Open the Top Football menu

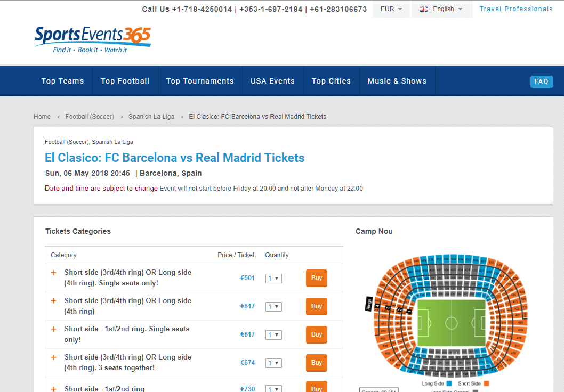(125, 81)
